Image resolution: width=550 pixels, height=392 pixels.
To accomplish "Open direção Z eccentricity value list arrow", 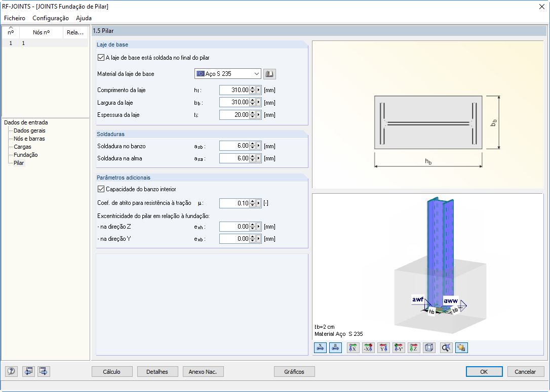I will click(x=259, y=227).
